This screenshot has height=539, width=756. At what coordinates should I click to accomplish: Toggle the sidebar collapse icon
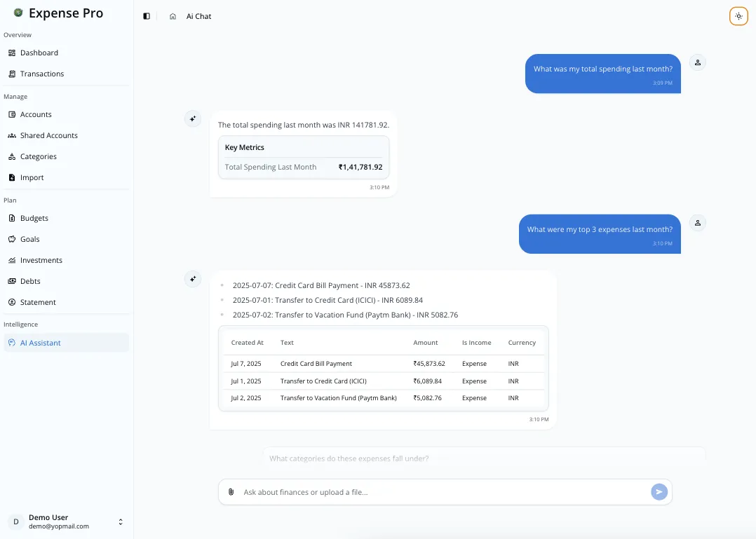147,16
